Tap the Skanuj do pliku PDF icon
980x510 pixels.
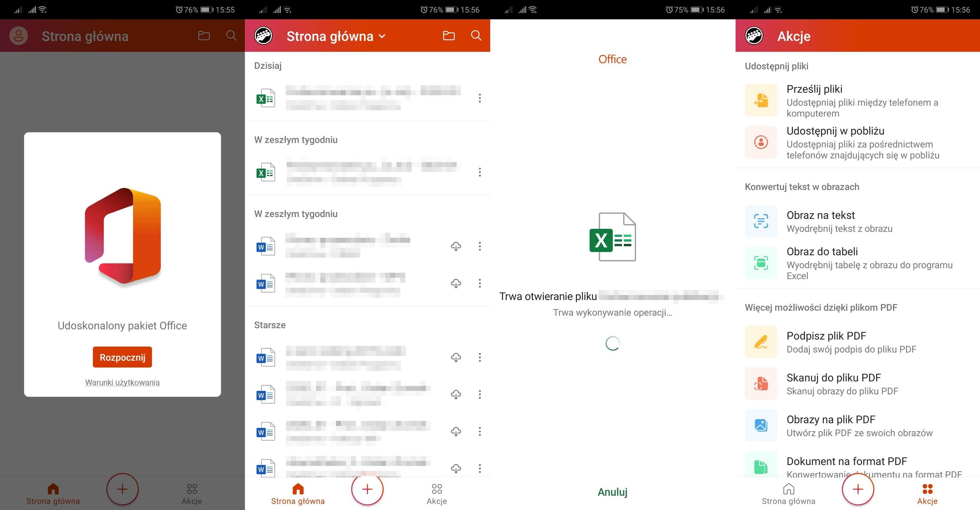(761, 383)
